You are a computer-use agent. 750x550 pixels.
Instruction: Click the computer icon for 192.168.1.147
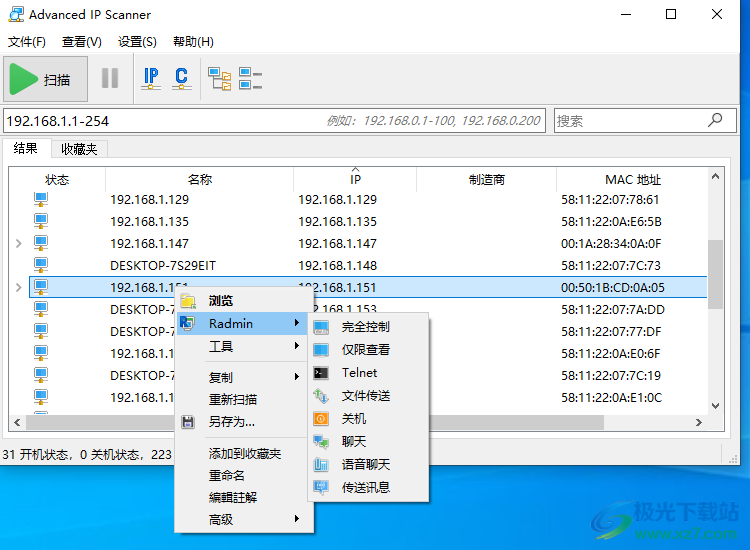pos(41,243)
